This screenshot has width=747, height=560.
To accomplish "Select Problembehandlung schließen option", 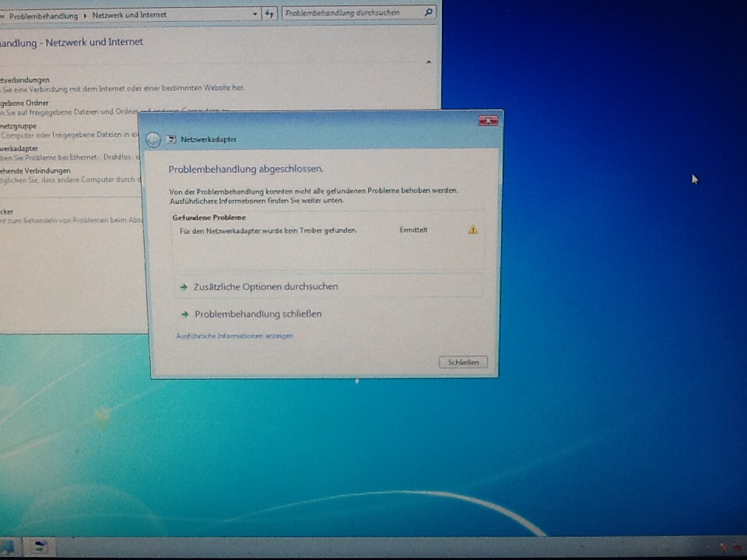I will tap(258, 313).
